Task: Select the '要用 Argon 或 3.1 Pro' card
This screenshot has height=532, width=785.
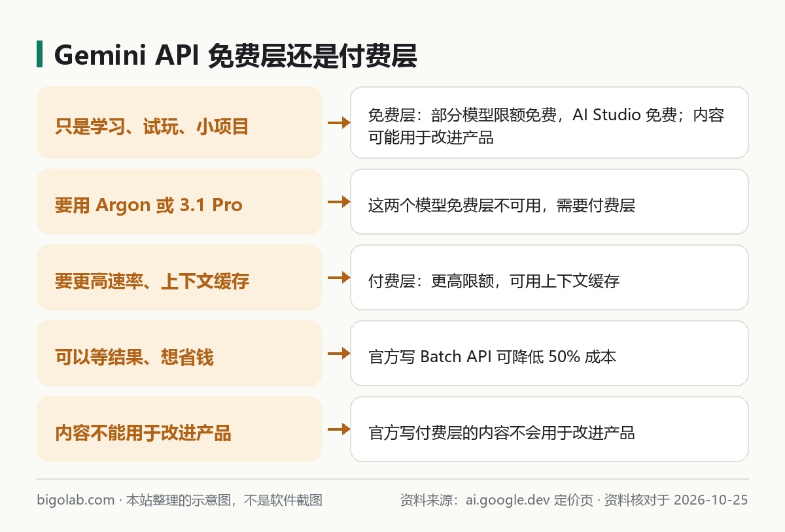Action: [179, 201]
